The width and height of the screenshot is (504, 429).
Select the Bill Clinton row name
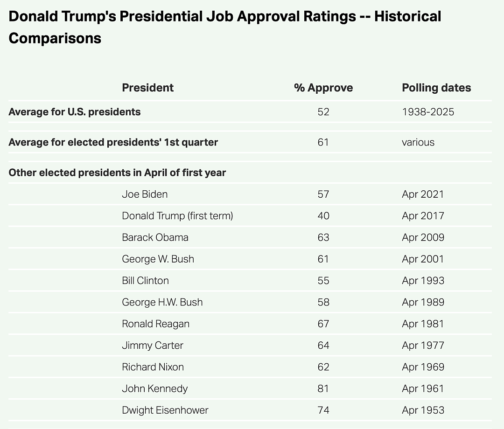145,280
